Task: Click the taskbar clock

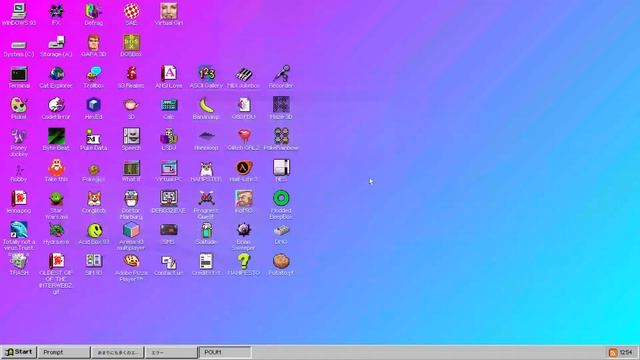Action: coord(626,352)
